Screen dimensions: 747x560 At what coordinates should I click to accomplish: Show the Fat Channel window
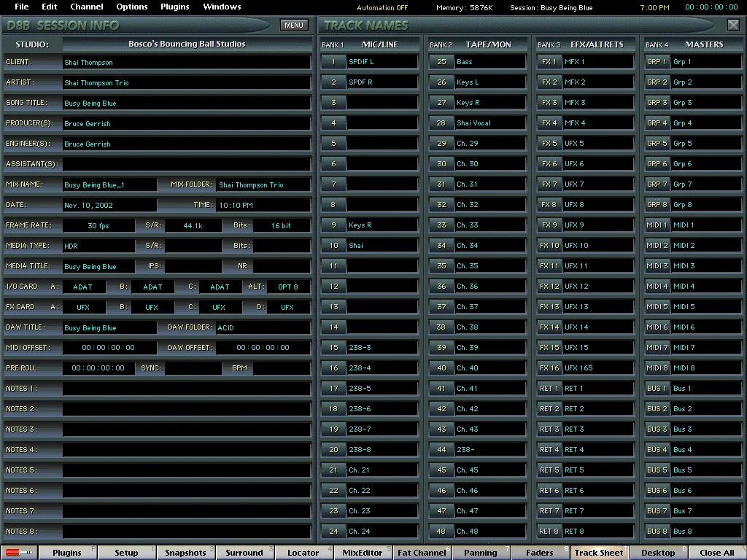click(422, 553)
